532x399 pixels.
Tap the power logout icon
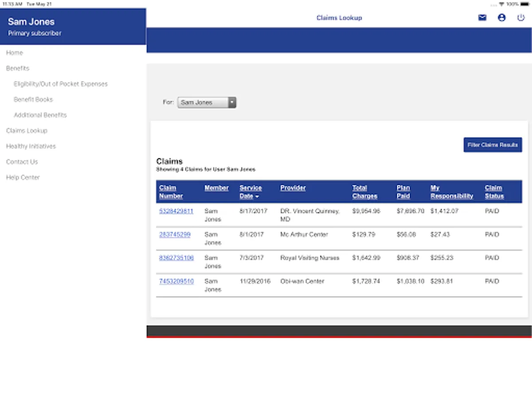point(521,18)
